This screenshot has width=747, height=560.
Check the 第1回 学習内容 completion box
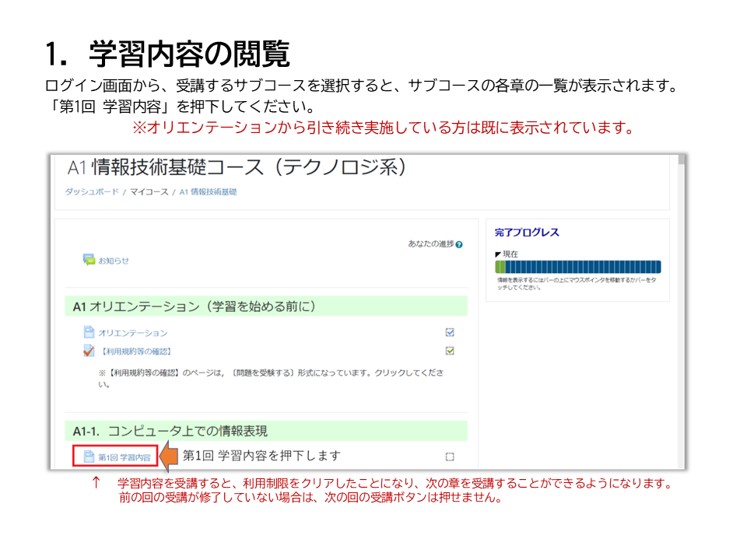pos(450,457)
